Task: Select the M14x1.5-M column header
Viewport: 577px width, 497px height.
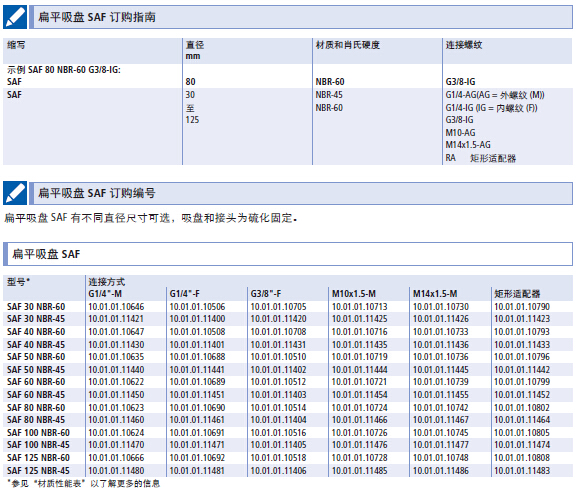Action: pyautogui.click(x=435, y=294)
